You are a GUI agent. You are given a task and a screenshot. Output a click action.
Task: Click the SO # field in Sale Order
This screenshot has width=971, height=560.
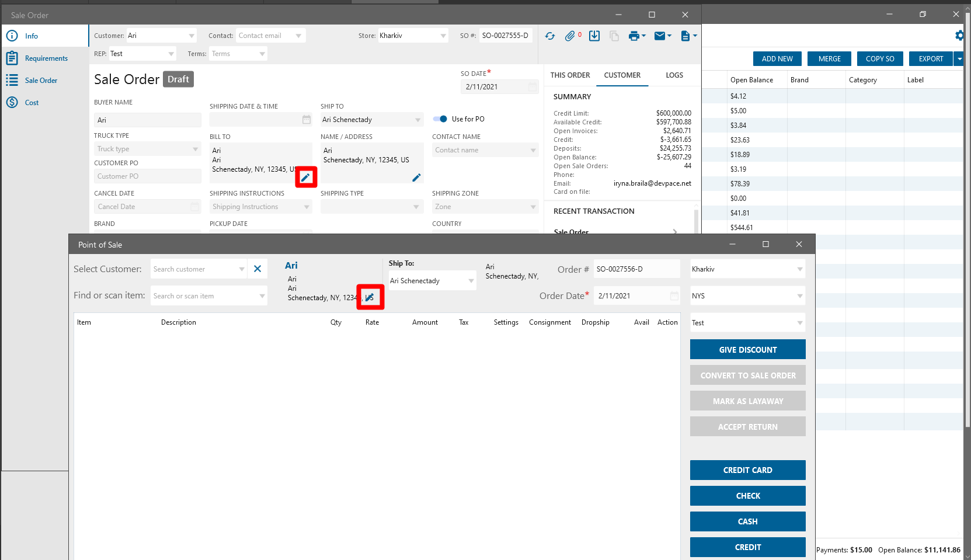click(506, 36)
